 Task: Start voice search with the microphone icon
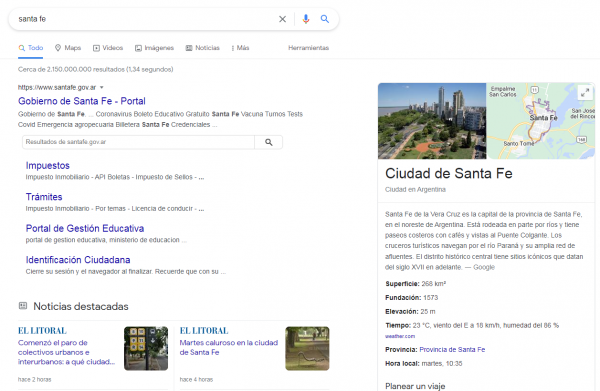point(306,19)
